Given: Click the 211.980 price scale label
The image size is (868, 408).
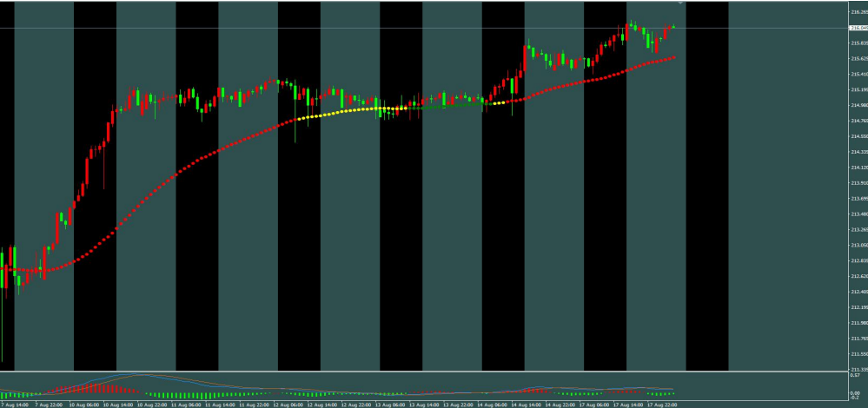Looking at the screenshot, I should pyautogui.click(x=859, y=323).
